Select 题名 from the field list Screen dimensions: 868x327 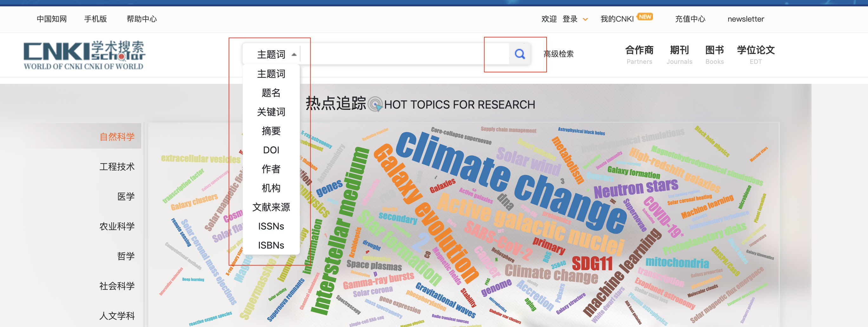click(x=271, y=93)
